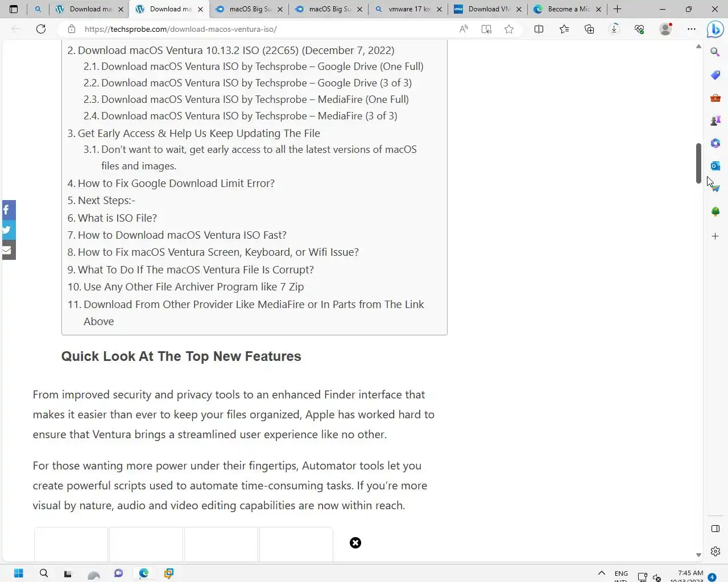Image resolution: width=728 pixels, height=582 pixels.
Task: Open Windows Start menu
Action: (18, 573)
